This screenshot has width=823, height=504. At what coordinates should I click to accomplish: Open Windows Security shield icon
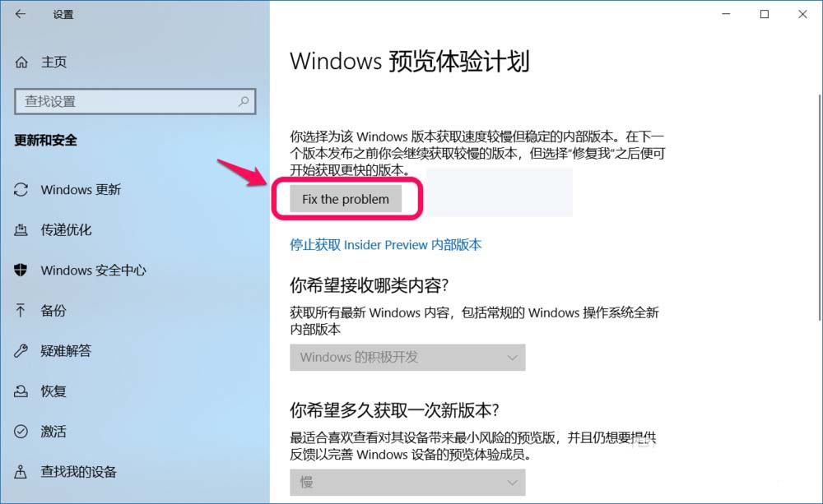click(21, 270)
